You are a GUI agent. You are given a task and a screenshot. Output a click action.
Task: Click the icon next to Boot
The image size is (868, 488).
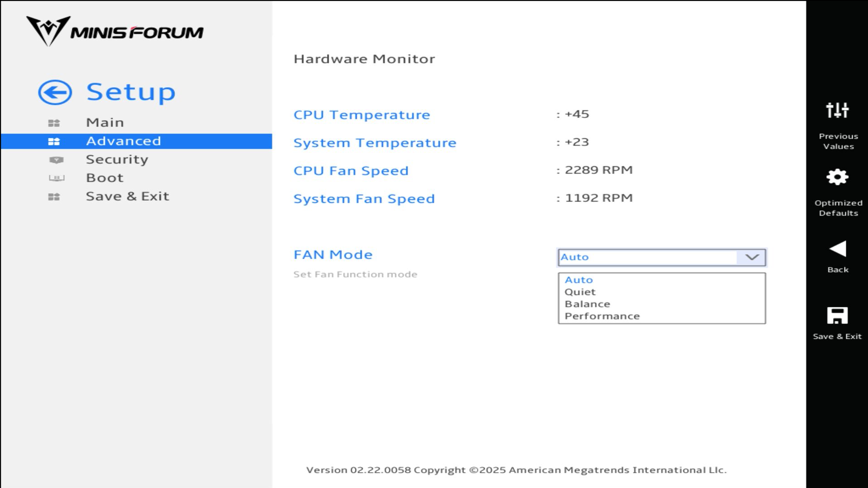[x=57, y=178]
